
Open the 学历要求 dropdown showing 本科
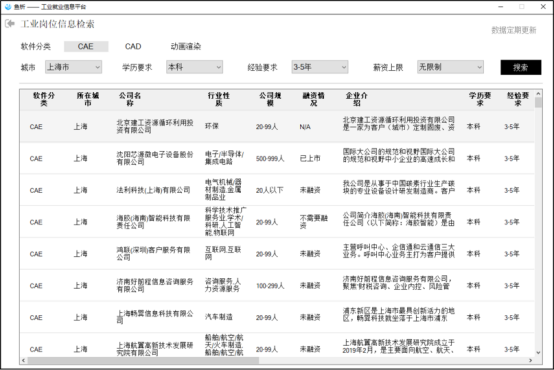(194, 67)
